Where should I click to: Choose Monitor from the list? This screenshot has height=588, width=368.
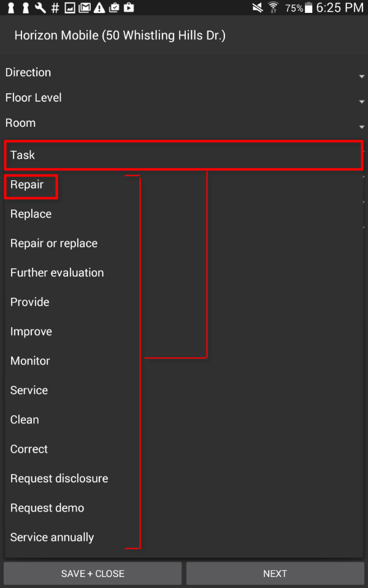[30, 361]
